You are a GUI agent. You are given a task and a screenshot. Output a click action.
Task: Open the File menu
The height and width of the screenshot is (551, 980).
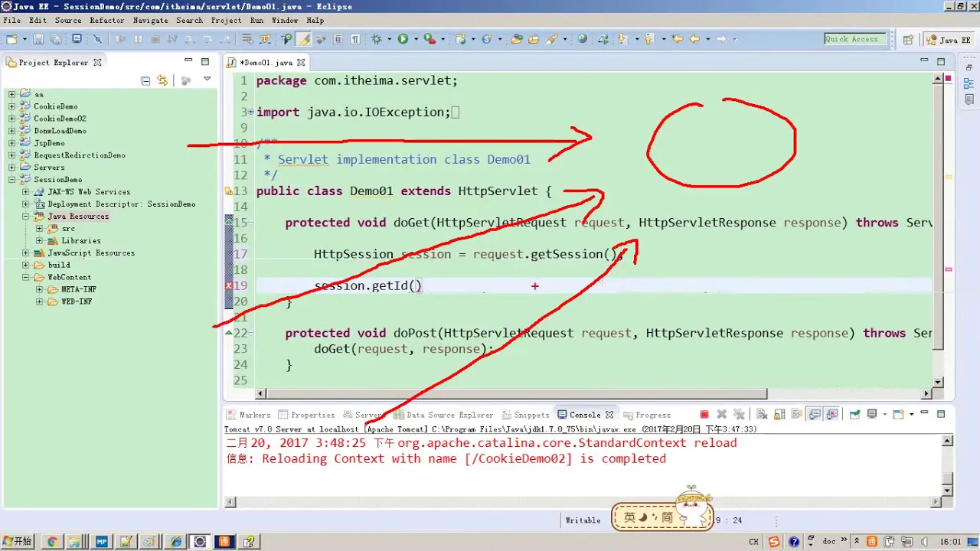(x=11, y=21)
